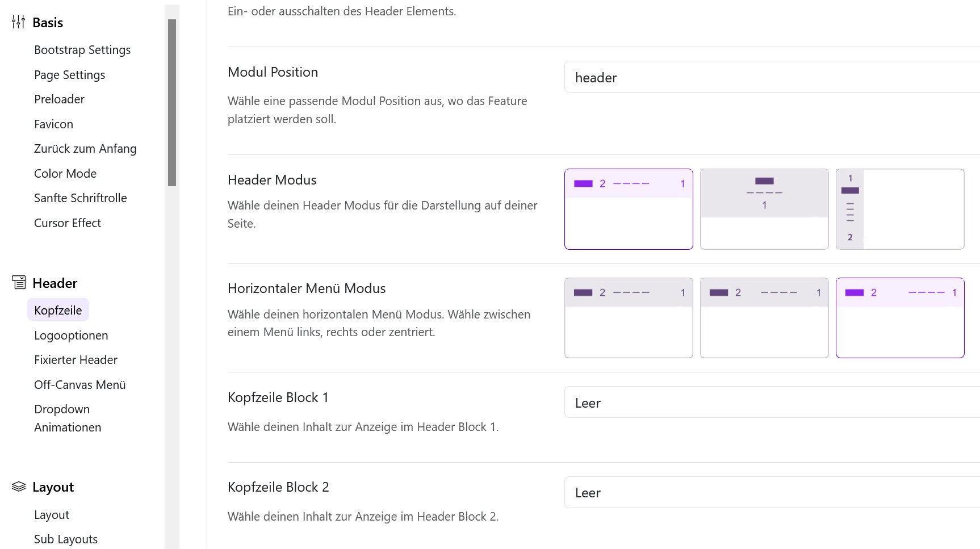Click the Basis sliders icon

coord(19,22)
